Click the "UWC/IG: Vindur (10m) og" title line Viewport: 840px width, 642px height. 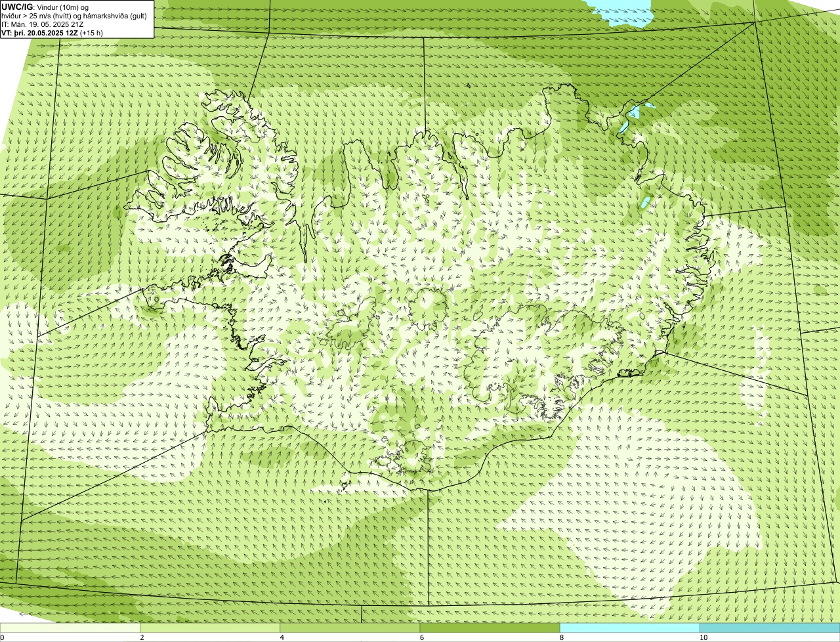pos(45,7)
